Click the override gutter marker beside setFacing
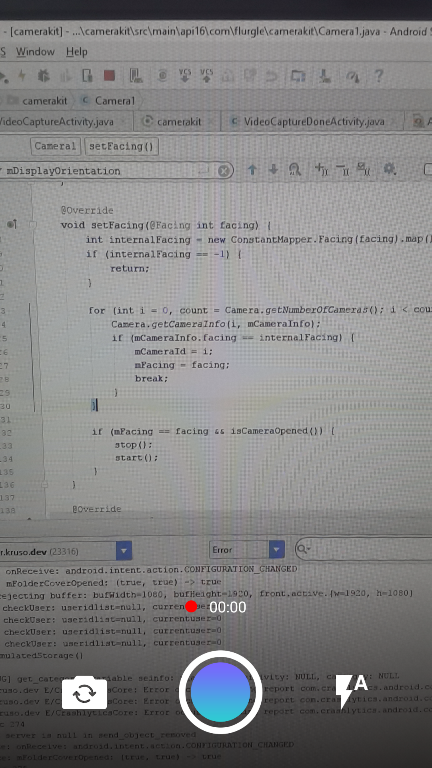Screen dimensions: 432x768 (12, 224)
